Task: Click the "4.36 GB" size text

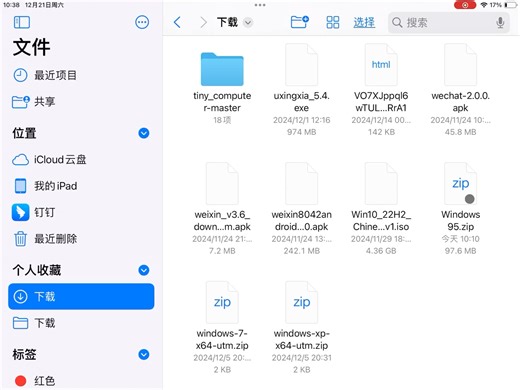Action: click(x=381, y=251)
